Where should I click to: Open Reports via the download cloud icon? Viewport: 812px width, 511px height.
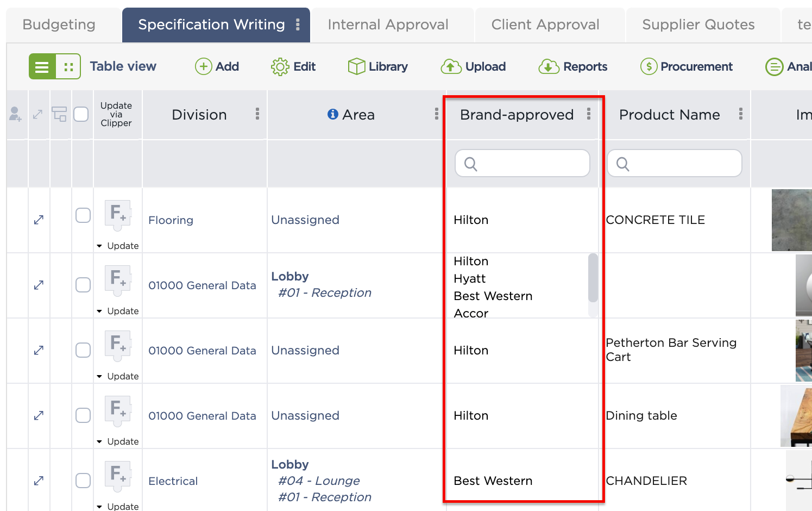[x=549, y=66]
